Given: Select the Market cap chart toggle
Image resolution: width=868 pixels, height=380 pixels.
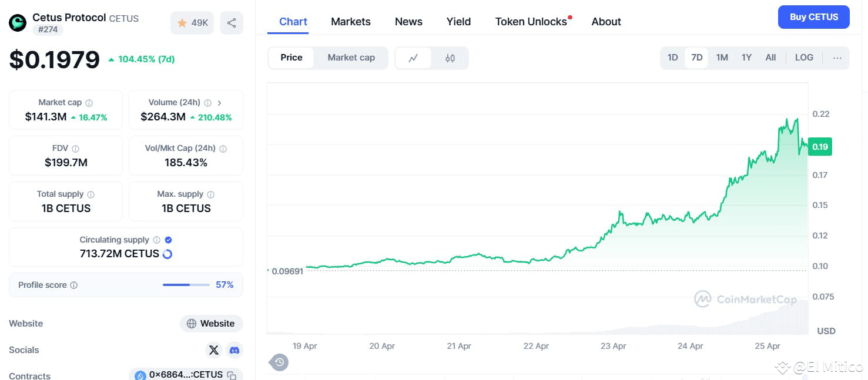Looking at the screenshot, I should tap(351, 58).
